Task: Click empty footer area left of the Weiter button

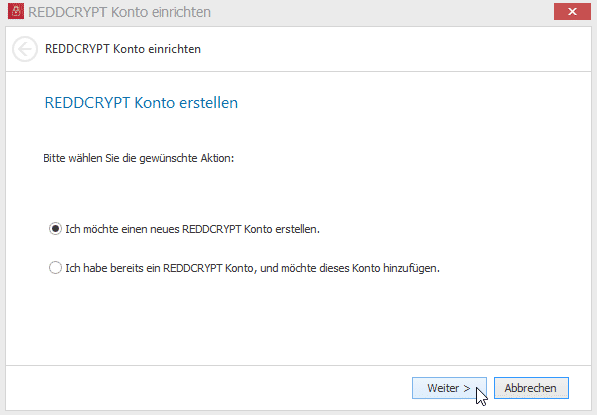Action: coord(206,388)
